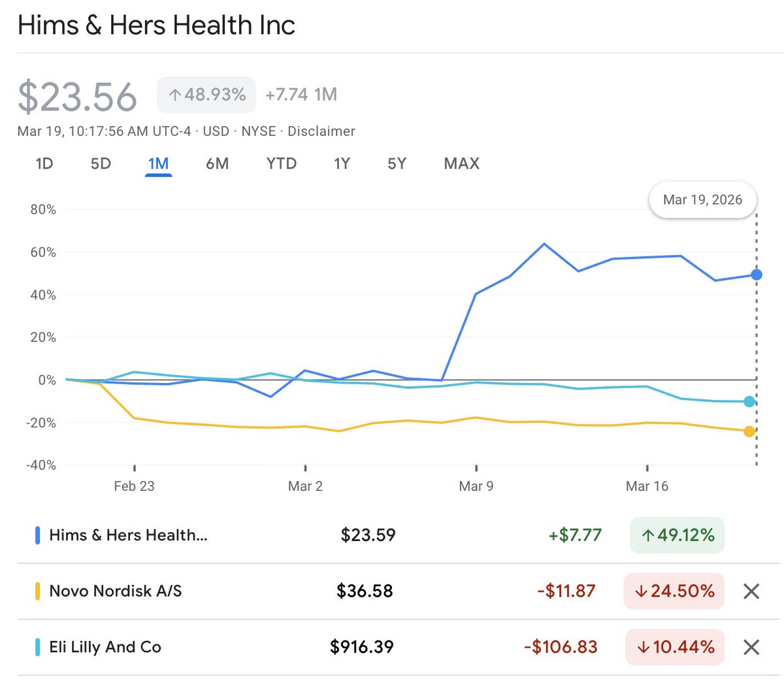
Task: Click the Hims & Hers blue endpoint dot
Action: 756,275
